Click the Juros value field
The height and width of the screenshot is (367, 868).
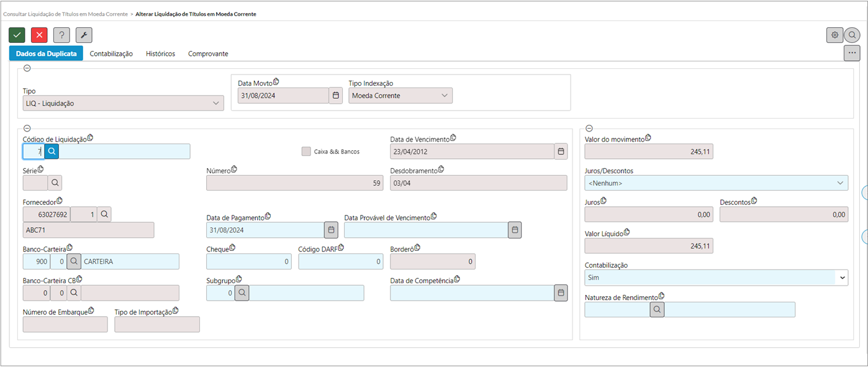pyautogui.click(x=649, y=214)
